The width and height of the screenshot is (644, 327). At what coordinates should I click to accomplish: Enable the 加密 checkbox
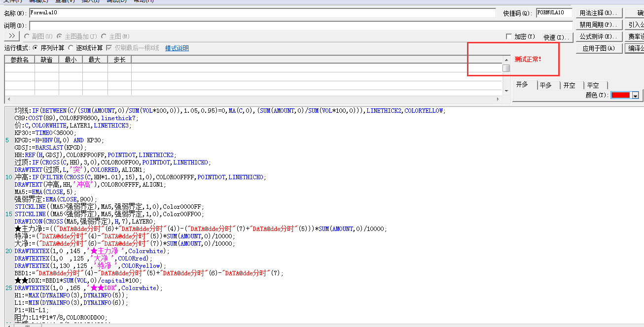click(x=509, y=37)
